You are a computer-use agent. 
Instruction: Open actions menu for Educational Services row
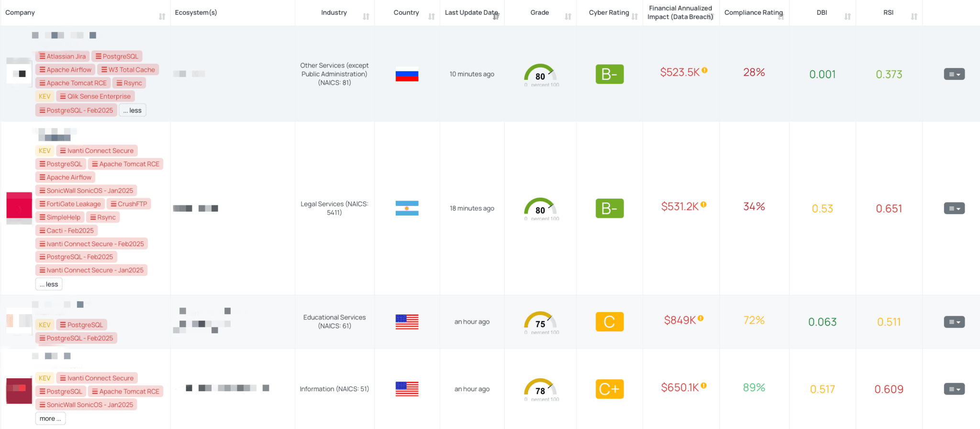pyautogui.click(x=954, y=322)
